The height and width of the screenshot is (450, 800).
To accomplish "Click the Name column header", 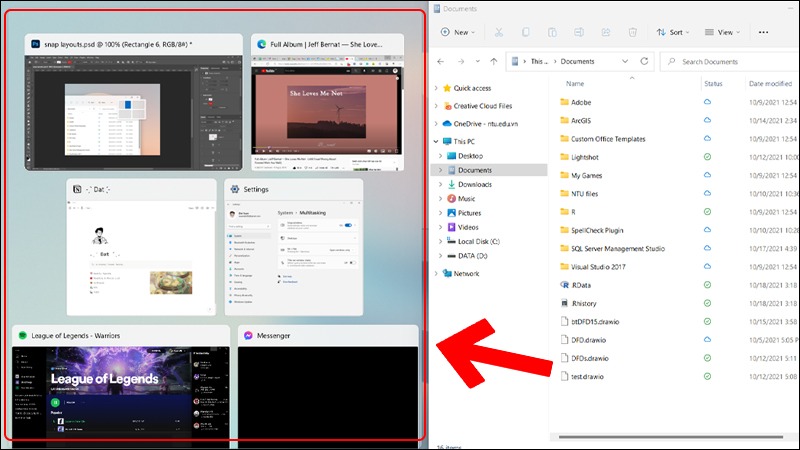I will pos(574,83).
